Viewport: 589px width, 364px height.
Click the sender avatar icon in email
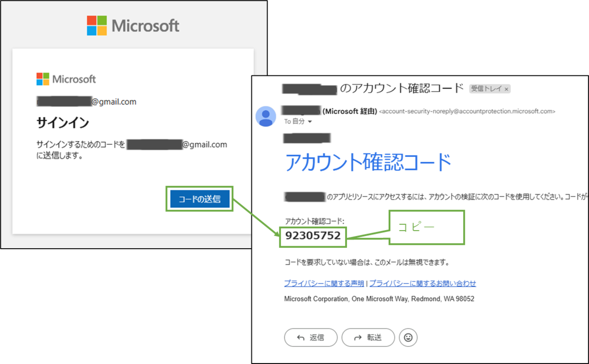[267, 116]
